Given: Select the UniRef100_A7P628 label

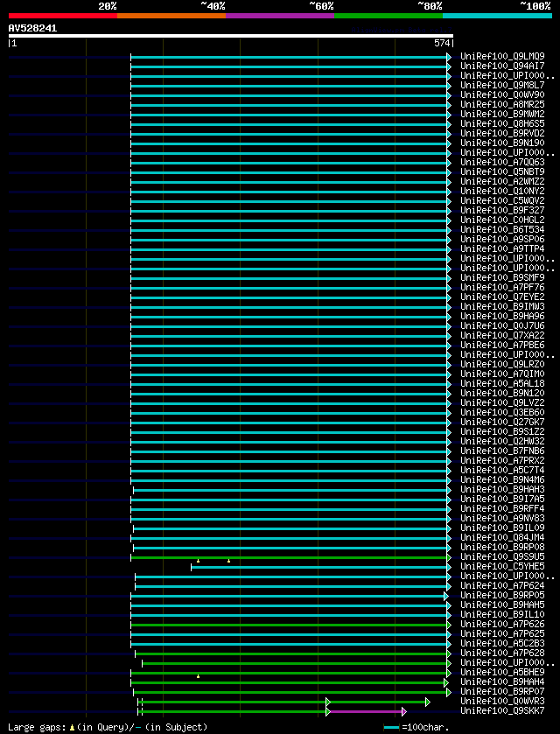Looking at the screenshot, I should tap(502, 653).
